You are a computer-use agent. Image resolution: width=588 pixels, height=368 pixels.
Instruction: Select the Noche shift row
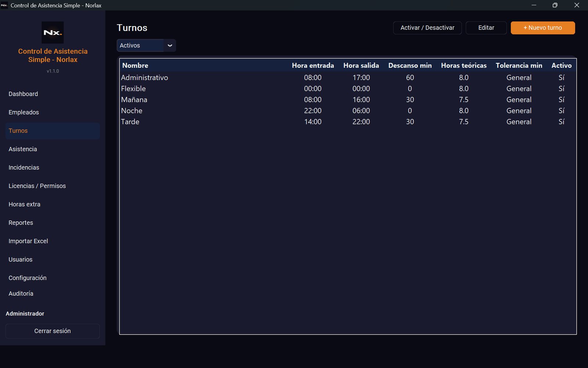coord(348,111)
